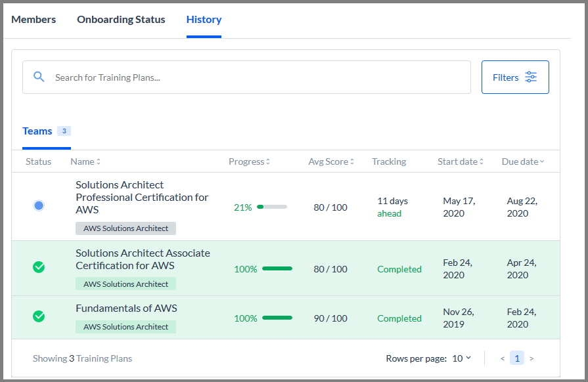
Task: Click the completed checkmark for Fundamentals of AWS
Action: tap(39, 316)
